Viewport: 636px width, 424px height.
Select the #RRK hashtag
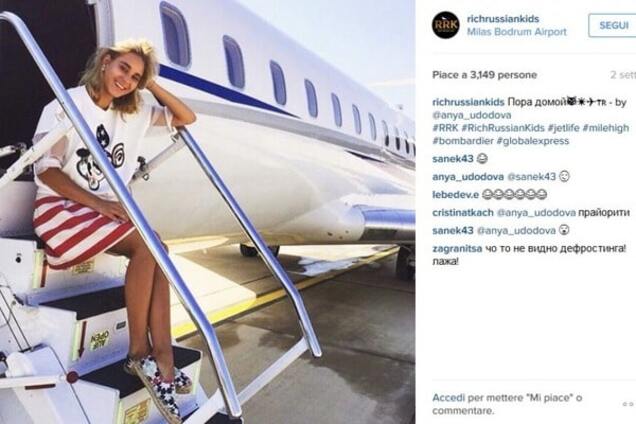coord(445,128)
